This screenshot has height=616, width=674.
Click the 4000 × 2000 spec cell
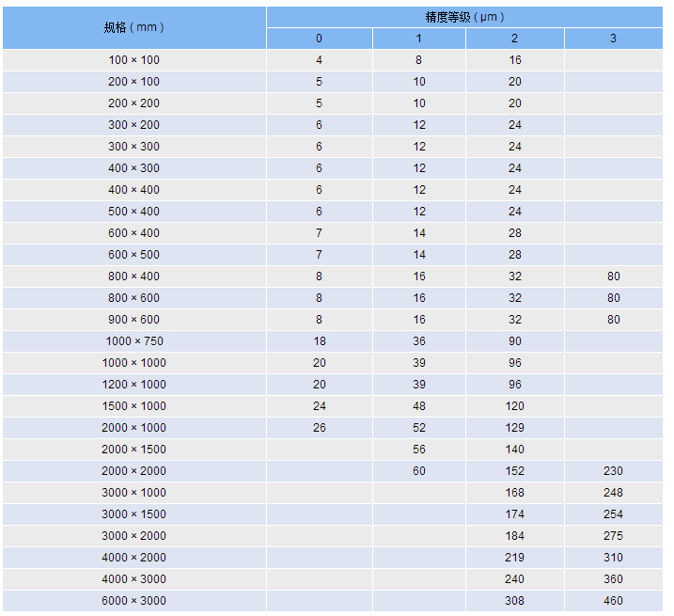(134, 558)
